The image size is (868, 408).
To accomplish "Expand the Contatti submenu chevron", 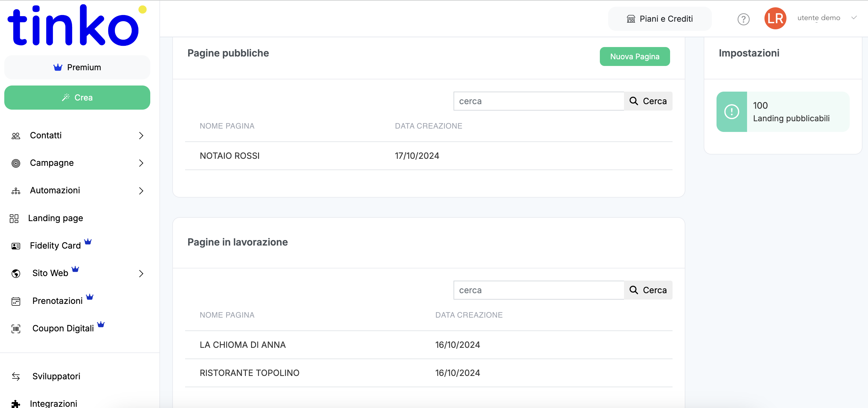I will click(141, 136).
